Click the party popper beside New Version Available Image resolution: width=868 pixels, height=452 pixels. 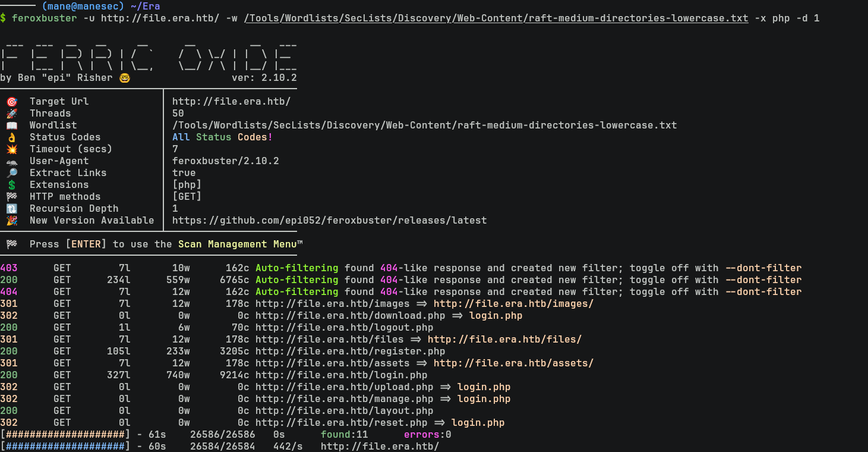pos(11,221)
